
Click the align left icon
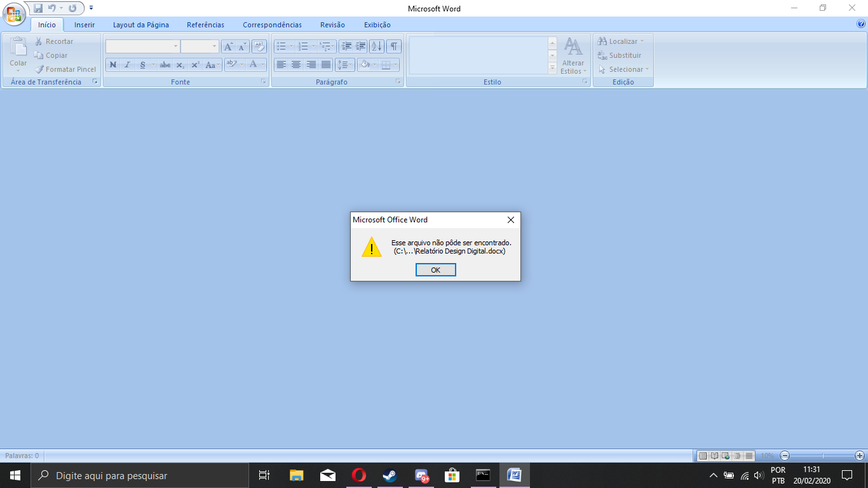pyautogui.click(x=281, y=64)
